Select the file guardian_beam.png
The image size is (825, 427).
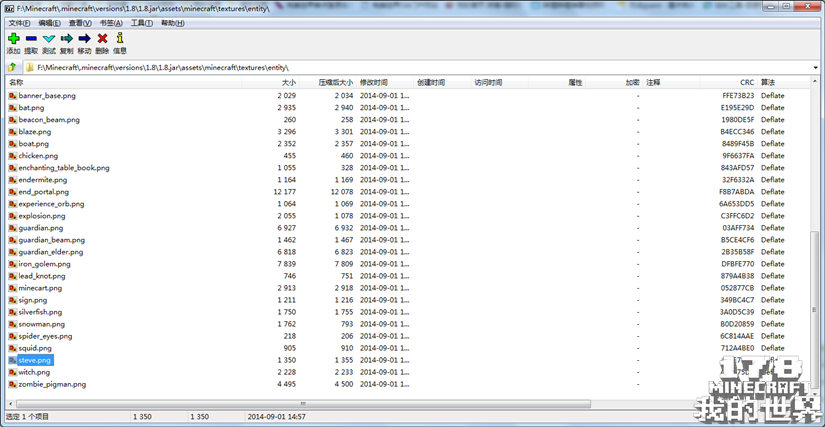52,240
